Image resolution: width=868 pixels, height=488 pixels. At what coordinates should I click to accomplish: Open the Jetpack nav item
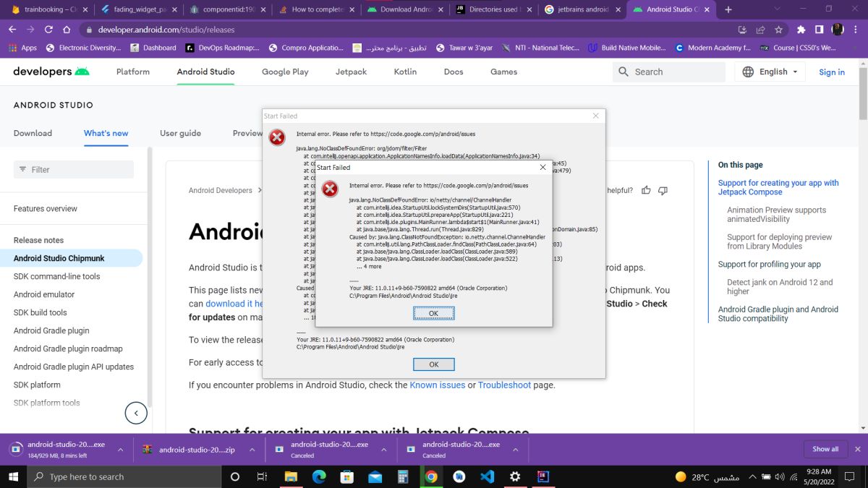351,72
